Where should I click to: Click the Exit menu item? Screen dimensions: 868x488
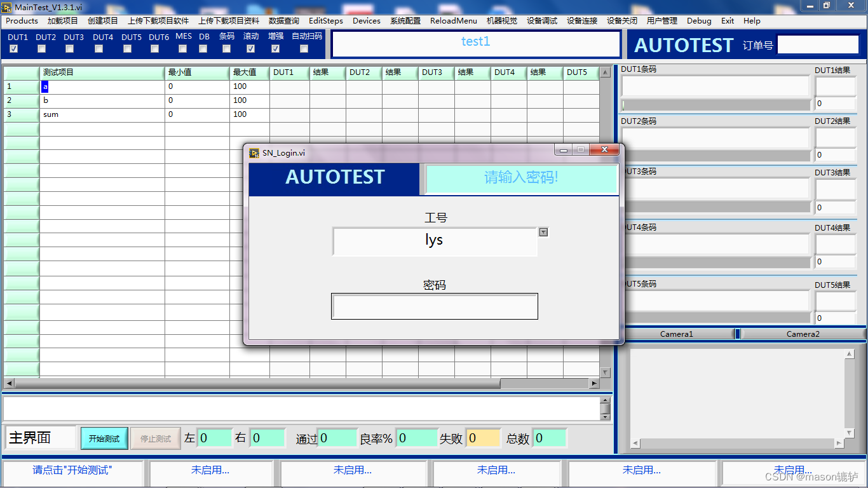pyautogui.click(x=728, y=21)
